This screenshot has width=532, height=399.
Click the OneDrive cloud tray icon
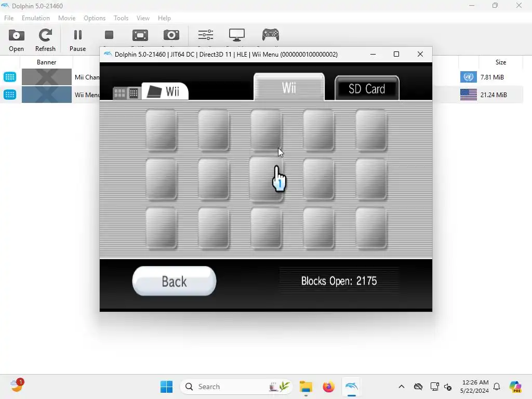pyautogui.click(x=418, y=387)
